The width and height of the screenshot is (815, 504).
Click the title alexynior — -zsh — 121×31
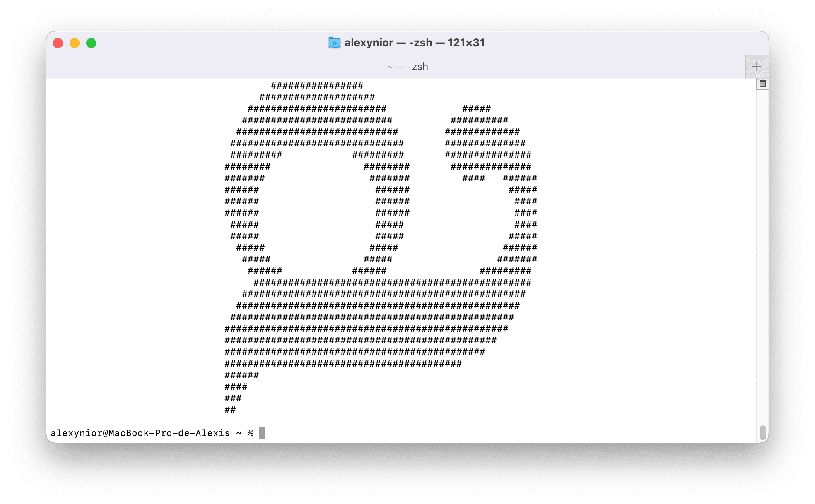pyautogui.click(x=414, y=42)
